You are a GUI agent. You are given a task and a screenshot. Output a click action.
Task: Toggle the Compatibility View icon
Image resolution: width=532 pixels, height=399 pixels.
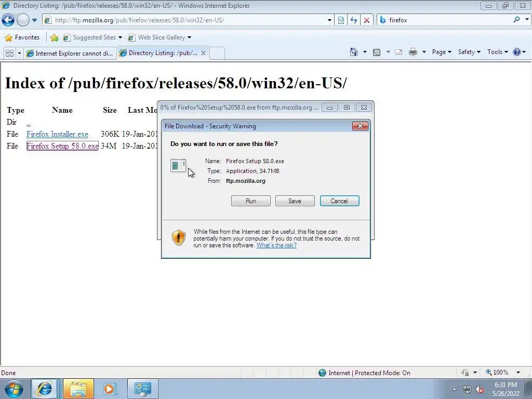(x=341, y=20)
